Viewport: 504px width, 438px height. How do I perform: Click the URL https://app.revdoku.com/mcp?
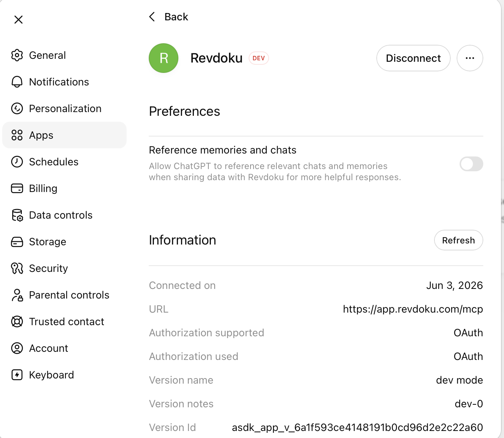point(413,309)
